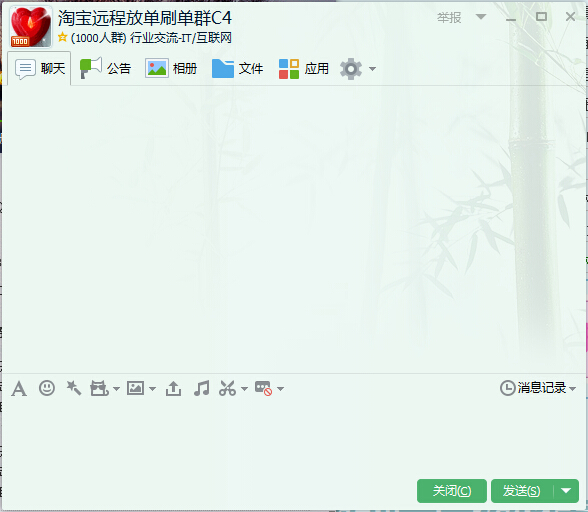Click the 发送(S) send button

(x=522, y=491)
